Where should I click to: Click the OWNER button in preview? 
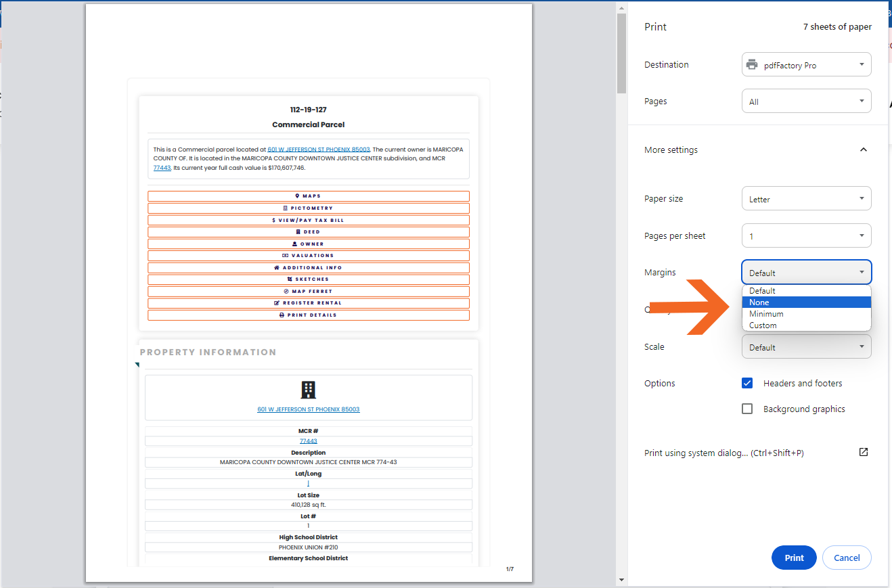309,244
